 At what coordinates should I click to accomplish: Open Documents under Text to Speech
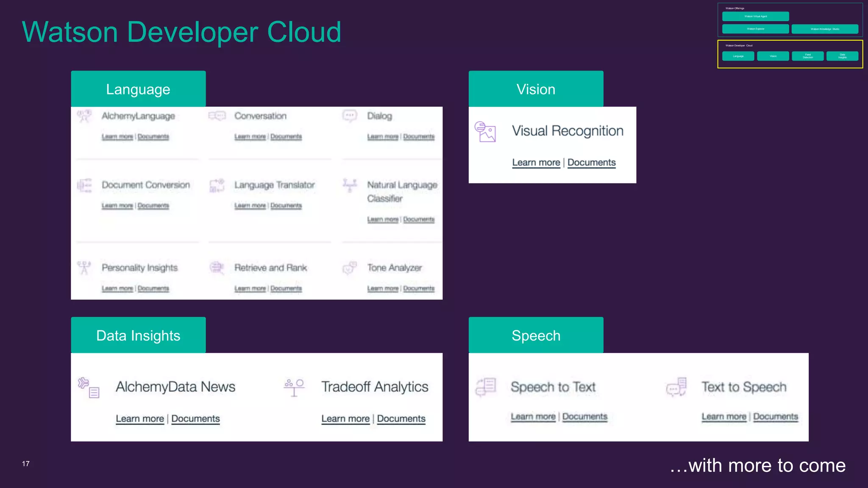coord(776,417)
